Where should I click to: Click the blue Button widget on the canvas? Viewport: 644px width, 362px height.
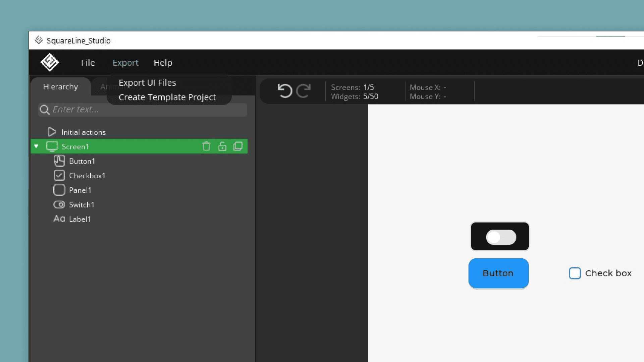(498, 273)
